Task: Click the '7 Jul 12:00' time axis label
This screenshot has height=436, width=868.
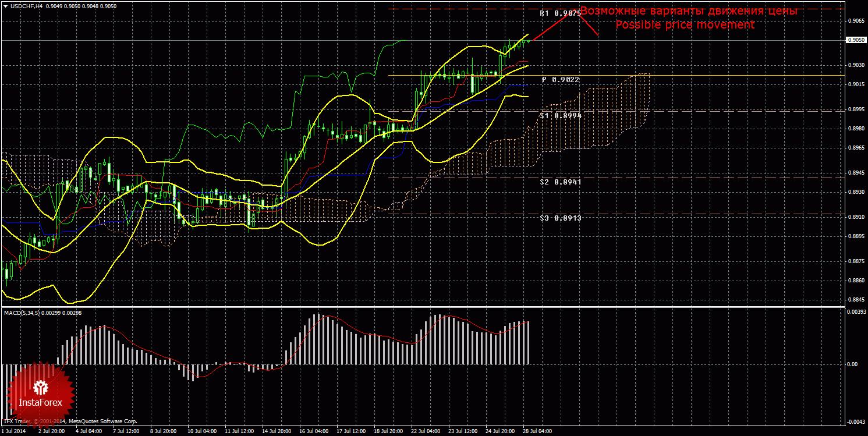Action: 126,432
